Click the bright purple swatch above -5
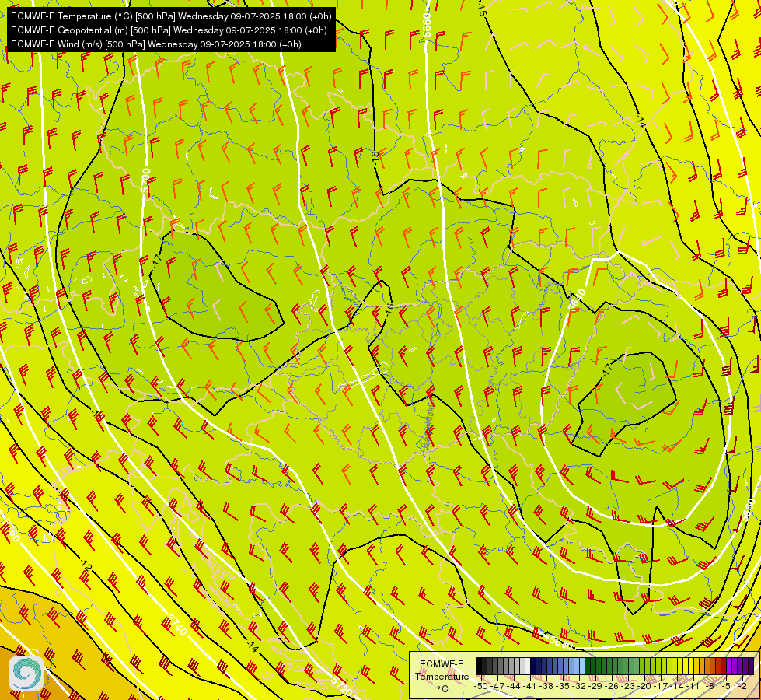 pyautogui.click(x=729, y=666)
